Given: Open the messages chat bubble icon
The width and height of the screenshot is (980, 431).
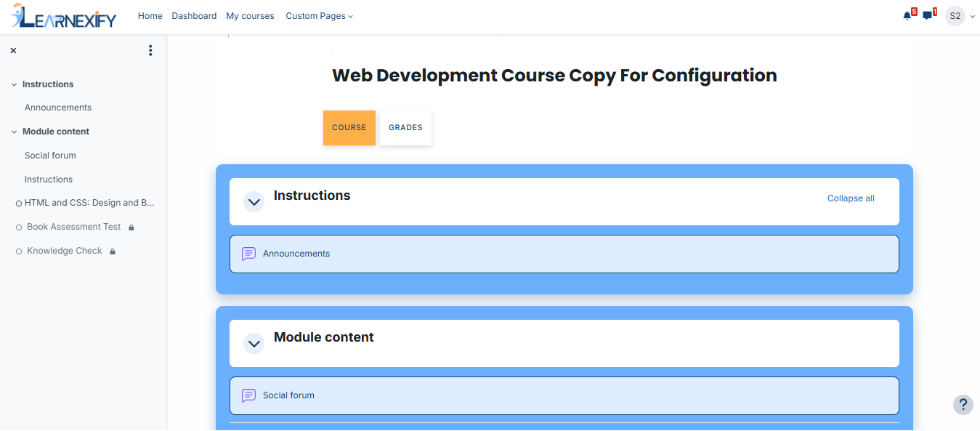Looking at the screenshot, I should pyautogui.click(x=928, y=16).
